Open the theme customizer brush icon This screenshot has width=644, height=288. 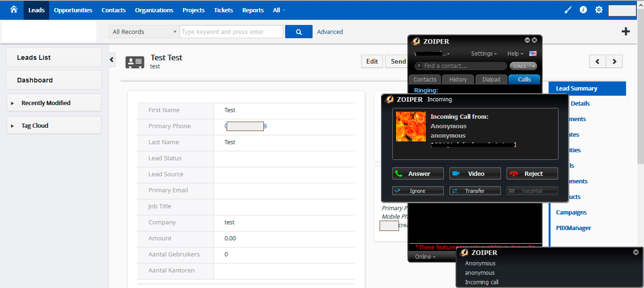tap(568, 9)
